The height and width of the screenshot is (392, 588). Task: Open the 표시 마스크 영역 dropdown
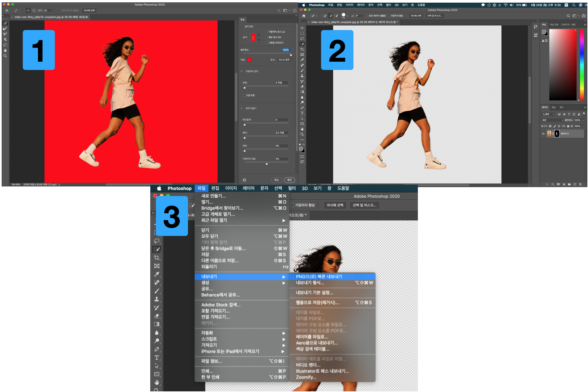point(285,60)
